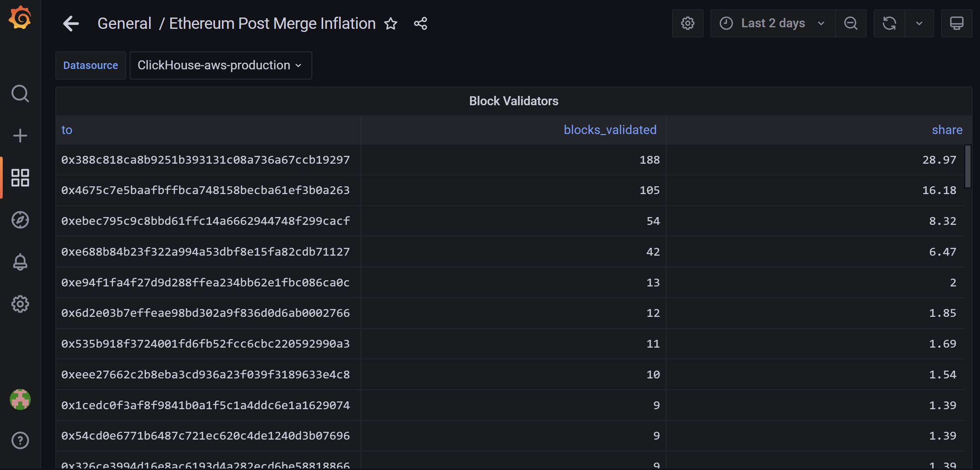This screenshot has width=980, height=470.
Task: Open Alerting via the bell icon
Action: pos(20,262)
